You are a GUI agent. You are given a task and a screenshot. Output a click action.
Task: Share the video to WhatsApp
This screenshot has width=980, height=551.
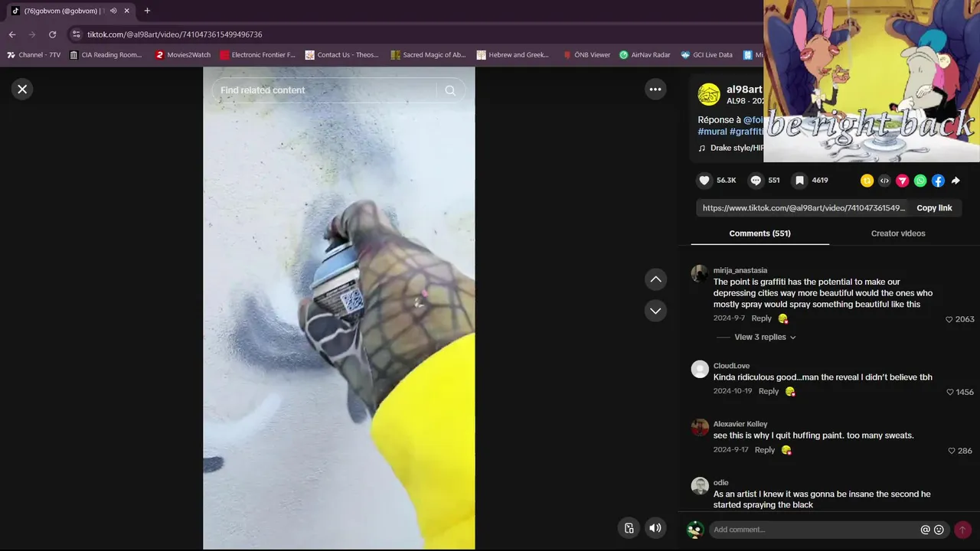click(x=920, y=181)
